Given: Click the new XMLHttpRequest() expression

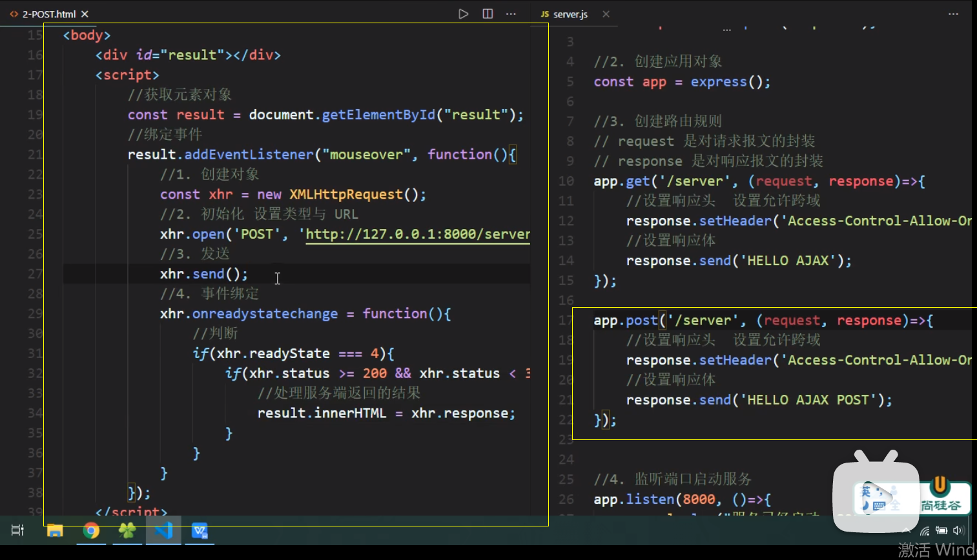Looking at the screenshot, I should point(342,195).
